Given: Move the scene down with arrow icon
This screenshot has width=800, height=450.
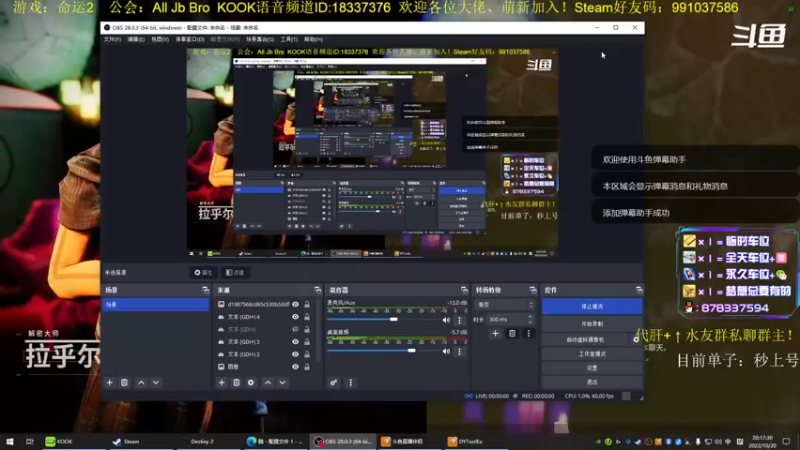Looking at the screenshot, I should click(156, 382).
